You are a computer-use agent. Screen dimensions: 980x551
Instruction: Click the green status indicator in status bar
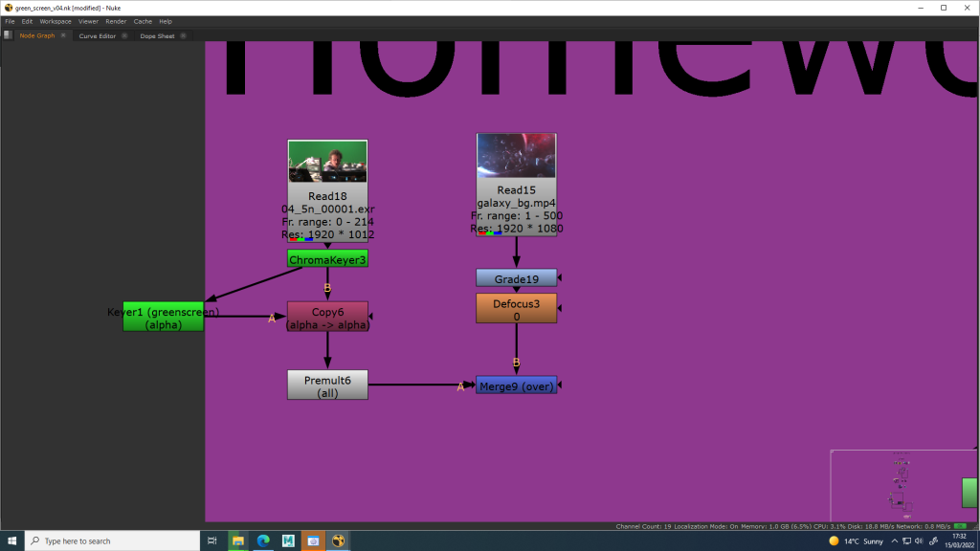click(x=961, y=527)
